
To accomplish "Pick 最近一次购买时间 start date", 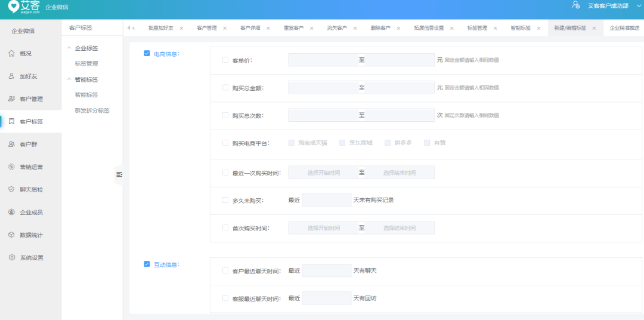I will (x=324, y=173).
